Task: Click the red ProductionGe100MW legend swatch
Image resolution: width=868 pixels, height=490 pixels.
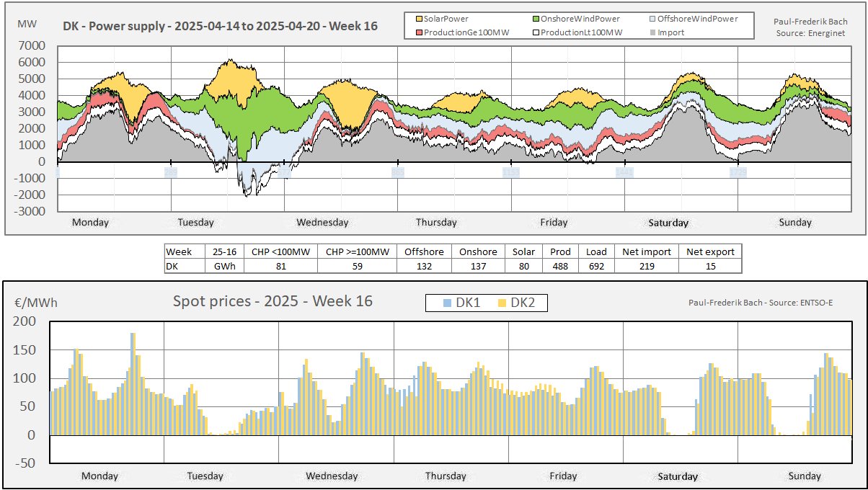Action: pos(420,32)
